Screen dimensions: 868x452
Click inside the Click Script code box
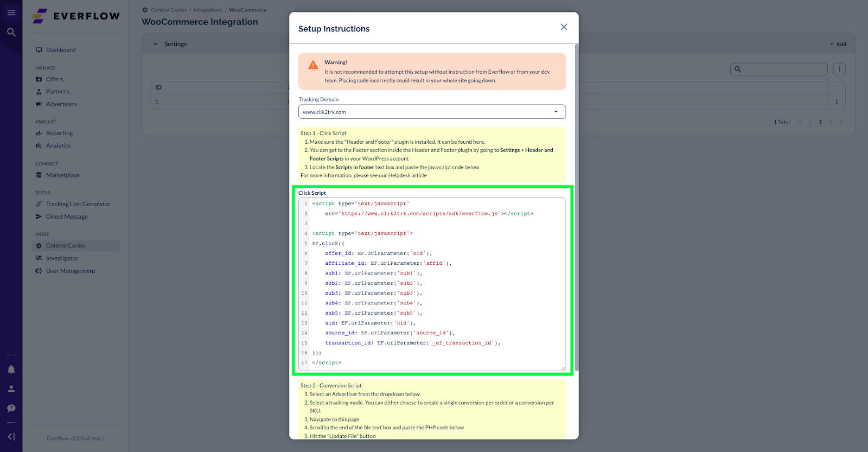coord(432,284)
